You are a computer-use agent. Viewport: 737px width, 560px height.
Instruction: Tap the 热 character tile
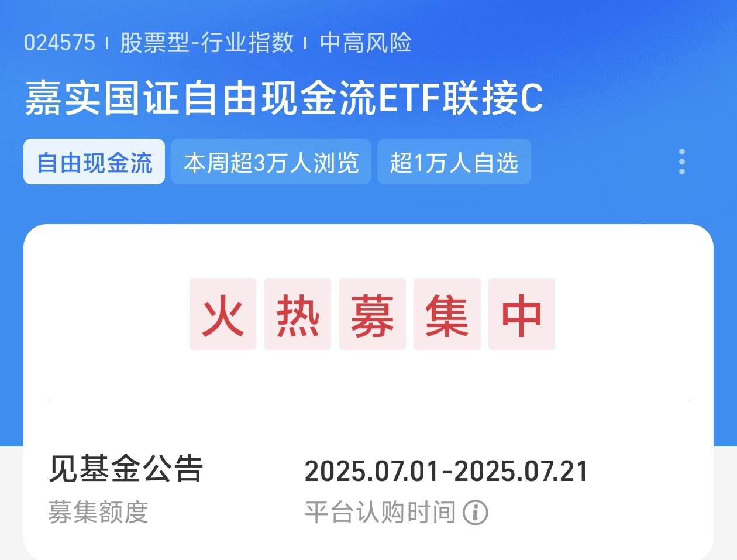pyautogui.click(x=298, y=314)
